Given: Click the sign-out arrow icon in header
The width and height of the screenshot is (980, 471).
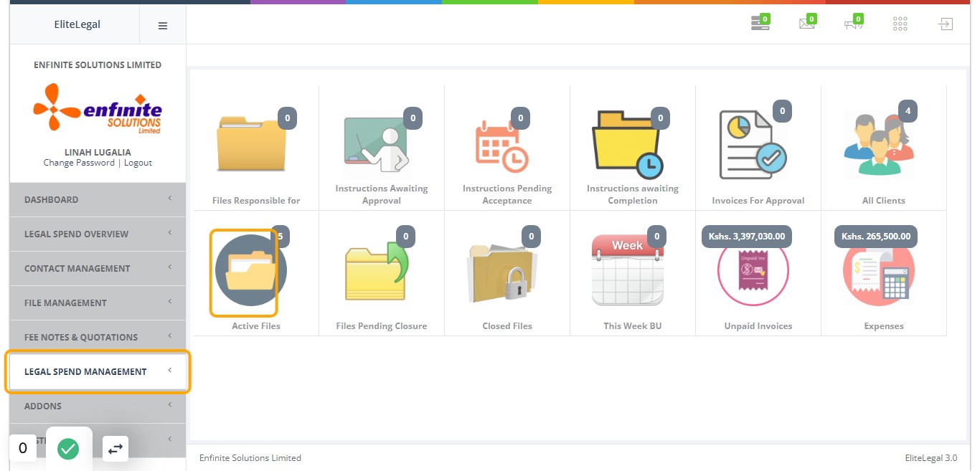Looking at the screenshot, I should tap(946, 24).
